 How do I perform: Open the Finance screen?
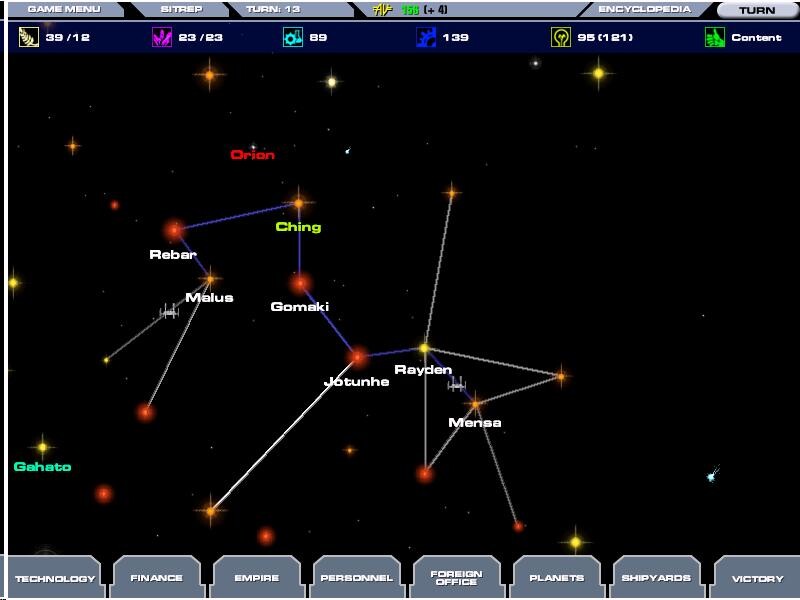click(156, 578)
